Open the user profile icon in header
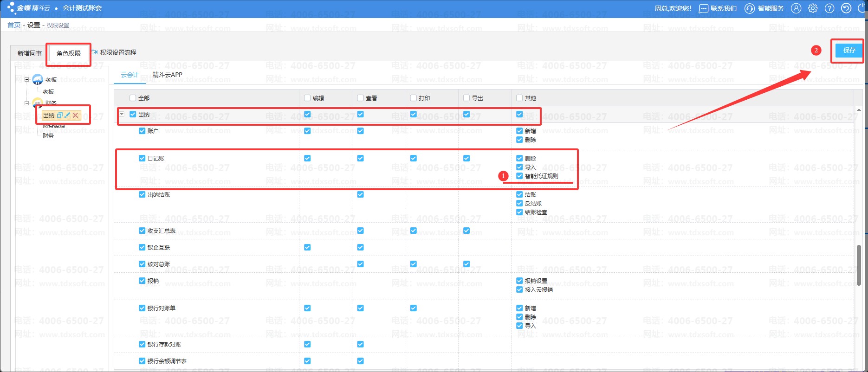 [x=796, y=8]
